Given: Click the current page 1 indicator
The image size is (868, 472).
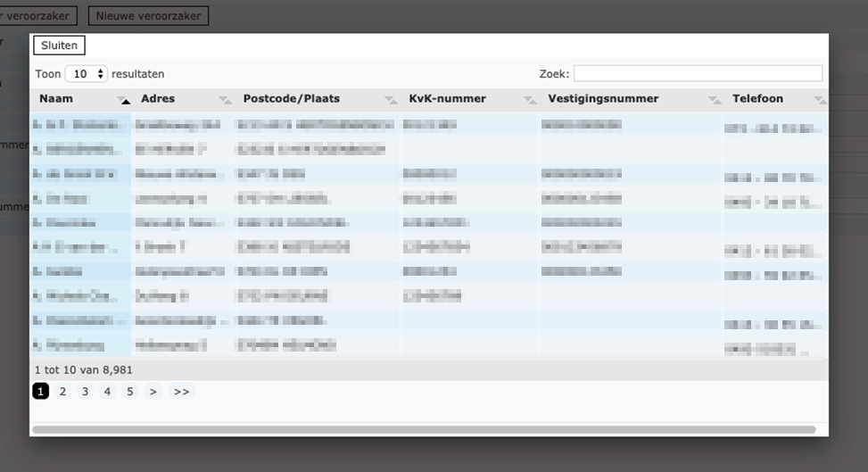Looking at the screenshot, I should pyautogui.click(x=40, y=392).
